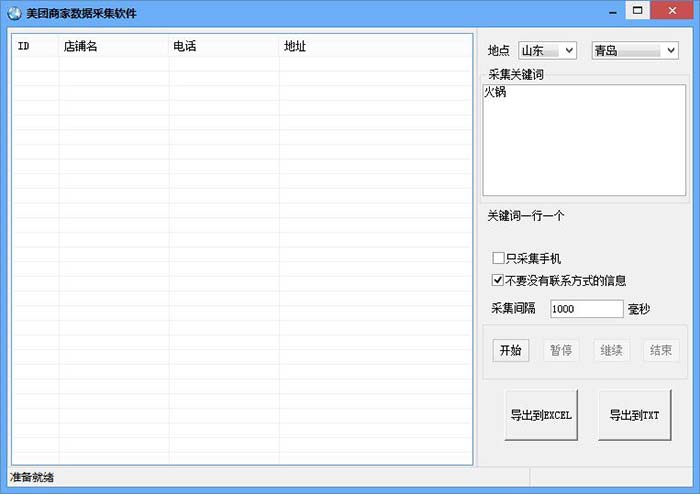Focus the 采集间隔 interval field showing 1000
Viewport: 700px width, 500px height.
(x=587, y=309)
